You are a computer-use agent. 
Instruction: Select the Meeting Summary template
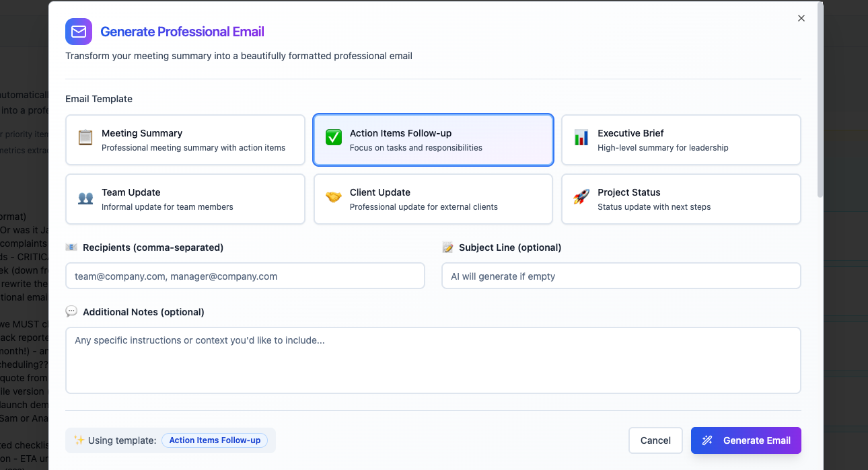point(185,140)
